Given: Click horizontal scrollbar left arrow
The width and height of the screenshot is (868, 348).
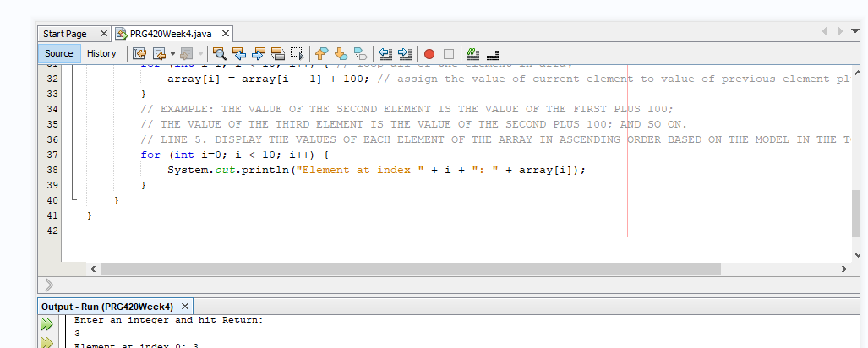Looking at the screenshot, I should [92, 269].
